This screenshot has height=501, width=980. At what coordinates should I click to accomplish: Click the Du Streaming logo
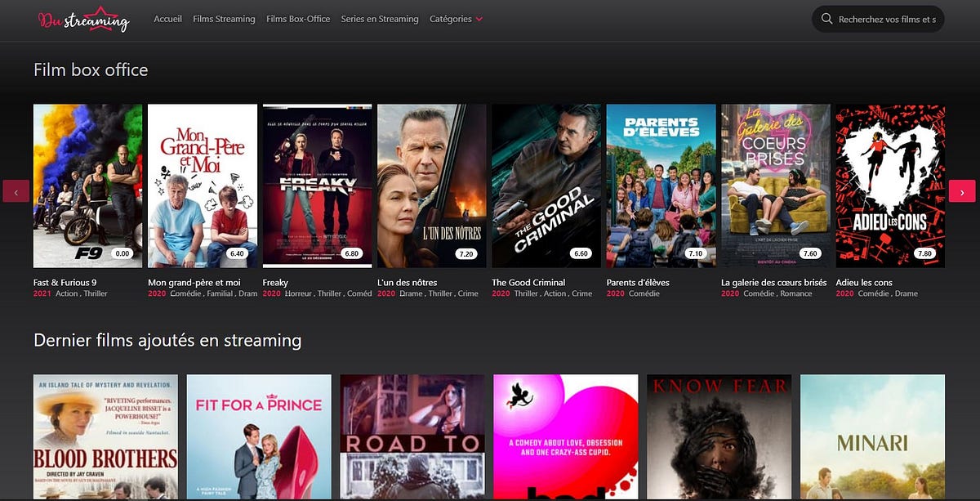coord(84,19)
